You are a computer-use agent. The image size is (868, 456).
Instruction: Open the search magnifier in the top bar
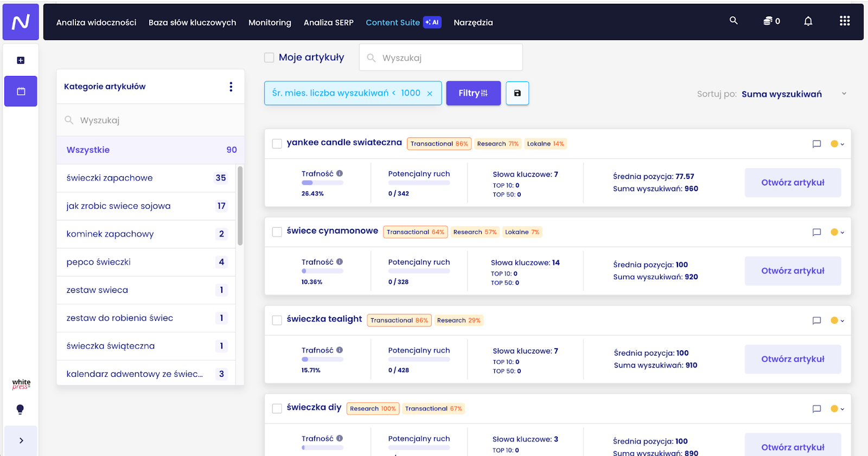tap(733, 21)
